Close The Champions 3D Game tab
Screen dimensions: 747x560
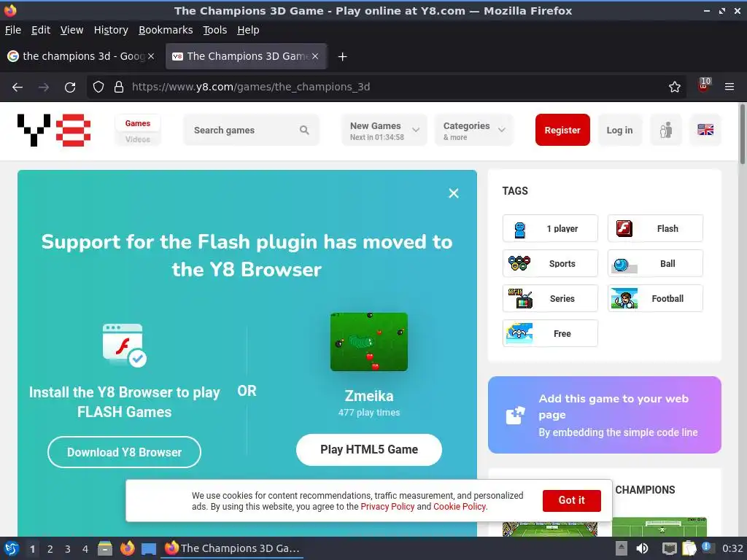[315, 56]
